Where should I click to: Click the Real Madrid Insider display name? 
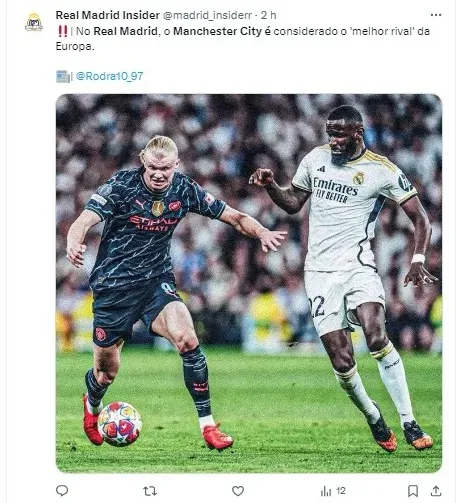(108, 15)
